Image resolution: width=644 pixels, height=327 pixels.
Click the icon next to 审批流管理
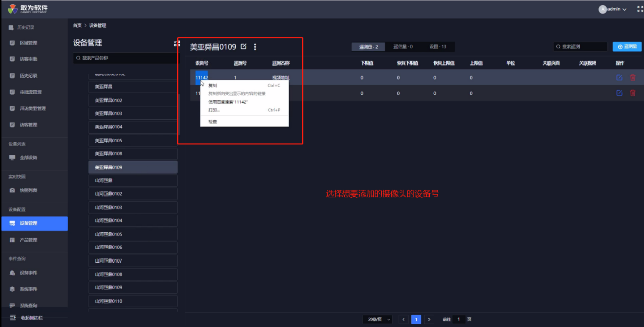pyautogui.click(x=12, y=92)
